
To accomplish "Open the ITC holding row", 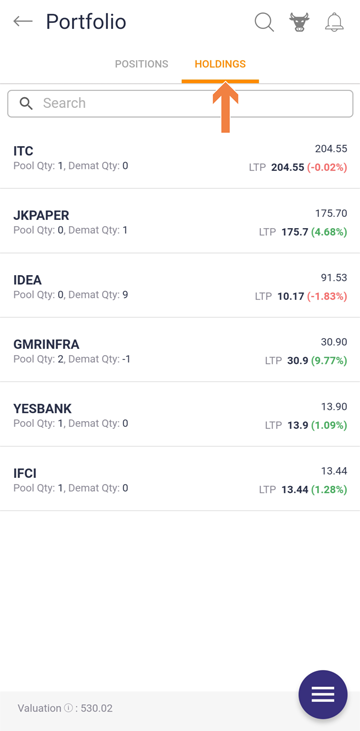I will pos(180,158).
